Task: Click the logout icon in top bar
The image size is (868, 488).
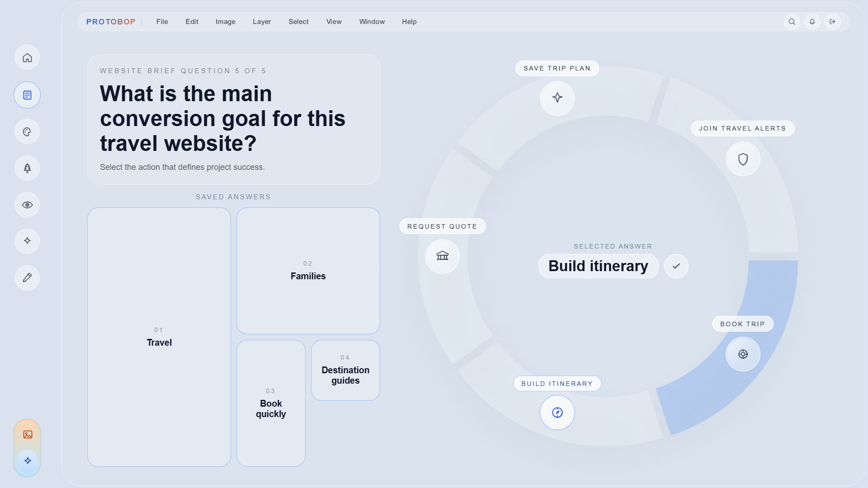Action: point(832,22)
